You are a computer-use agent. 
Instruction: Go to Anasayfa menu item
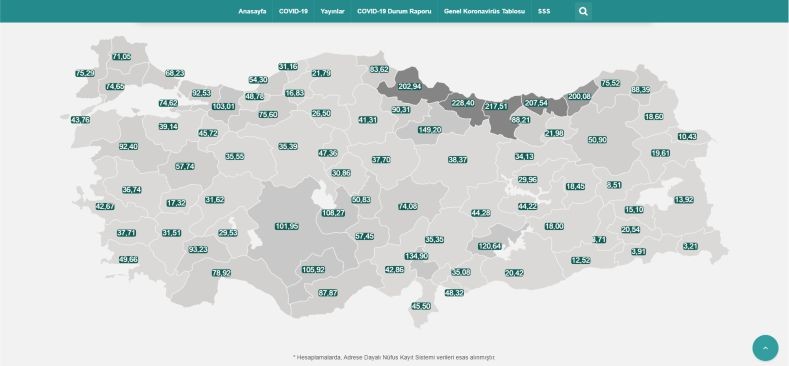[252, 11]
